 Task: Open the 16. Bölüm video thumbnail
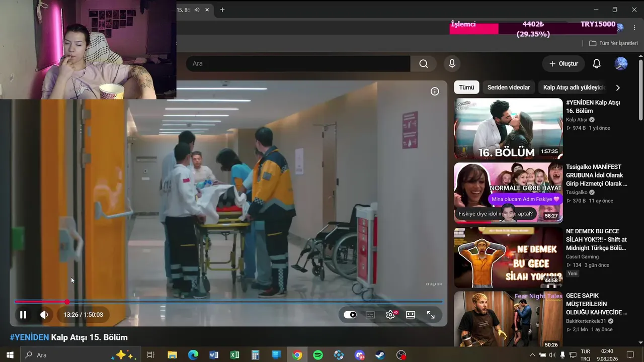pos(508,128)
